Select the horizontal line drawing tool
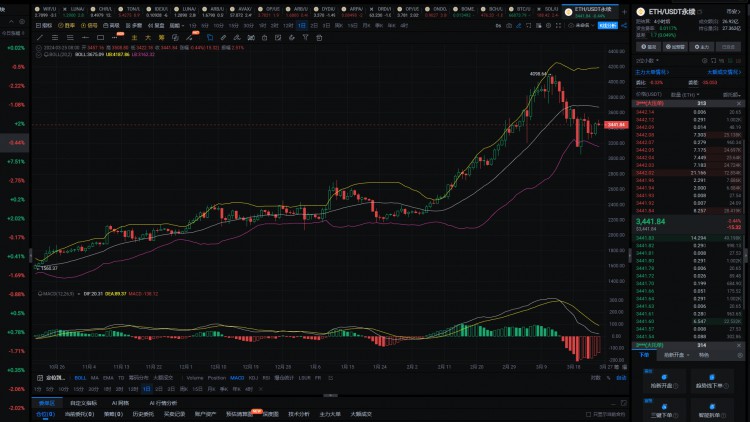Viewport: 750px width, 422px height. [x=85, y=37]
